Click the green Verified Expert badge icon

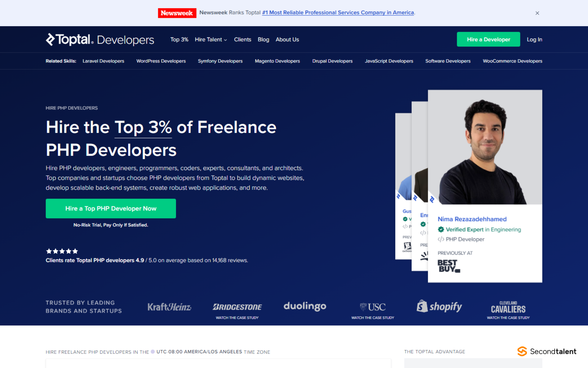pos(441,229)
